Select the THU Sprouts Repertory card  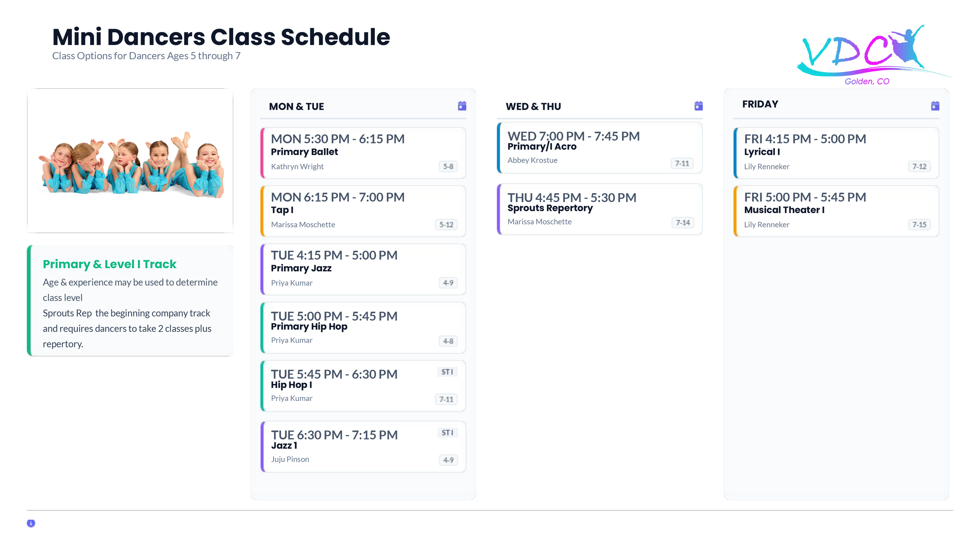point(600,209)
